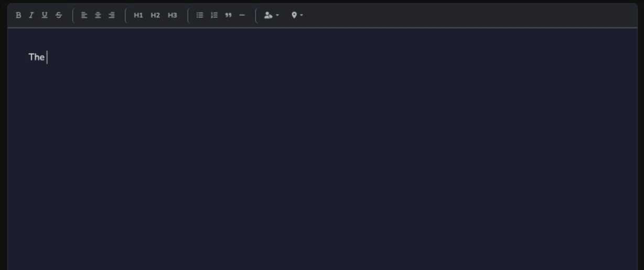
Task: Click the map pin location icon
Action: [x=294, y=15]
